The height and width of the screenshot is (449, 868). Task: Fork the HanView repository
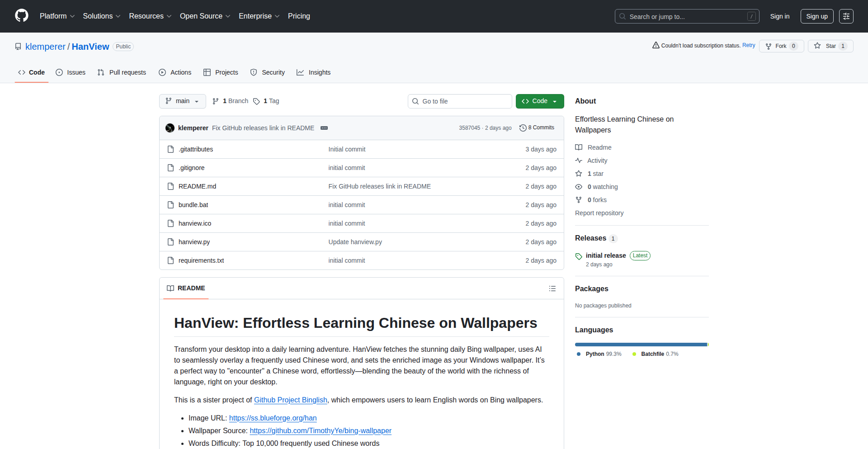[x=781, y=46]
